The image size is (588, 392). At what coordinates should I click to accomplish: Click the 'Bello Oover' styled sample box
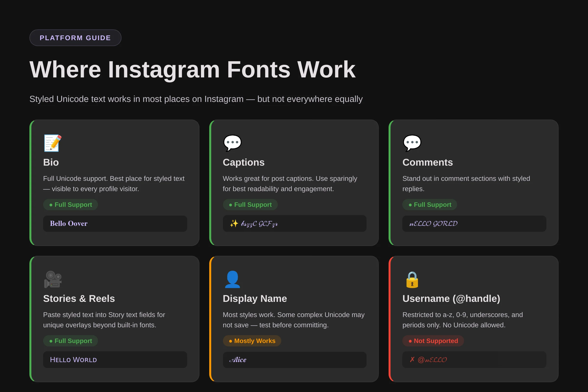tap(115, 223)
